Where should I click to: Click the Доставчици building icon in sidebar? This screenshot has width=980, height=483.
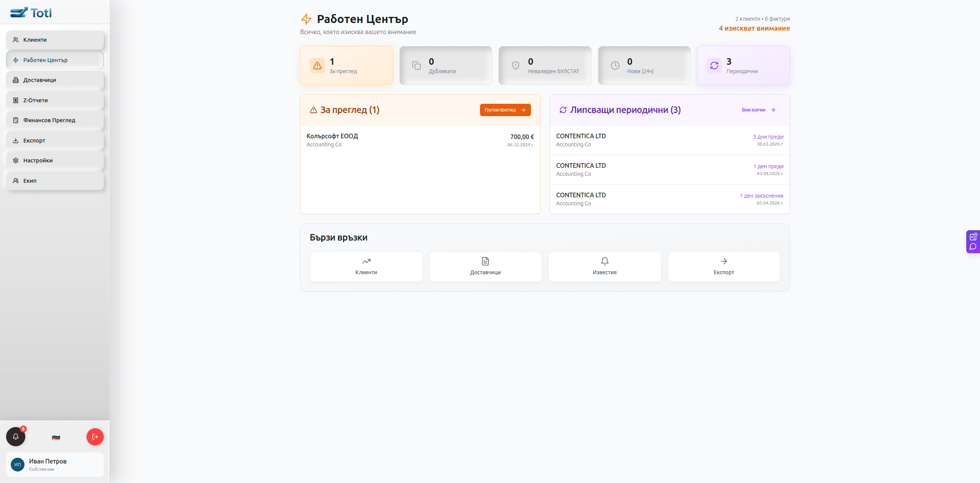(16, 80)
